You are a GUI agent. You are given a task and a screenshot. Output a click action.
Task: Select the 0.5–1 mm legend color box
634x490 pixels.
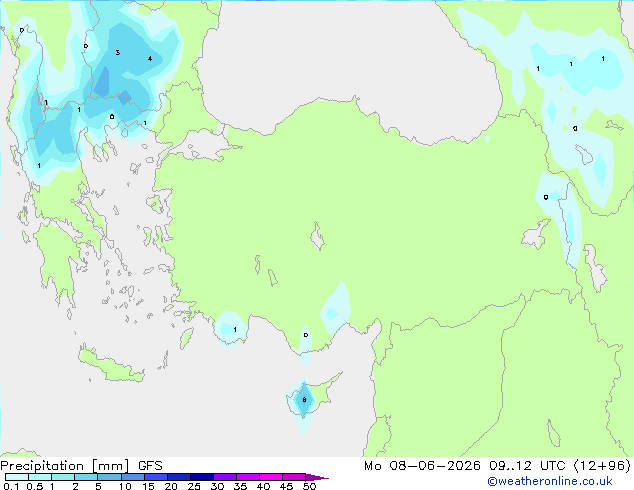(x=40, y=477)
